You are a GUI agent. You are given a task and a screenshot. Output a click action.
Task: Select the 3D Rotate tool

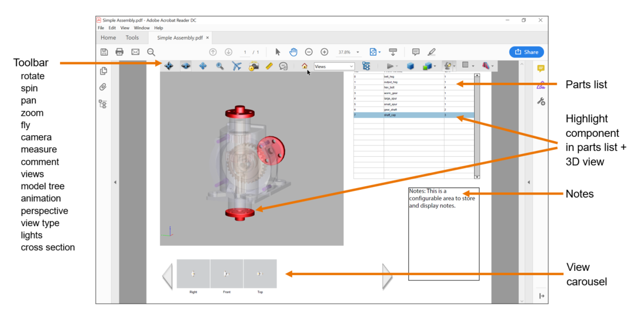tap(169, 66)
